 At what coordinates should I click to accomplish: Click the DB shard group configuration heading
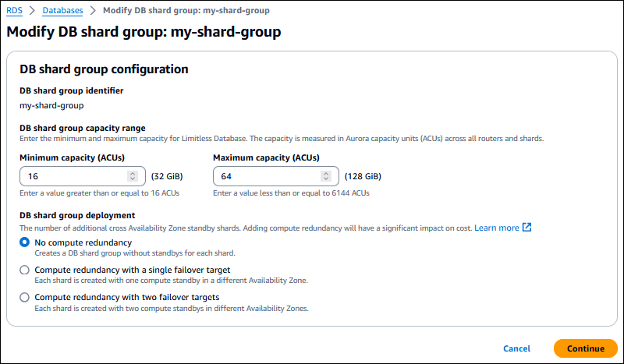point(104,69)
